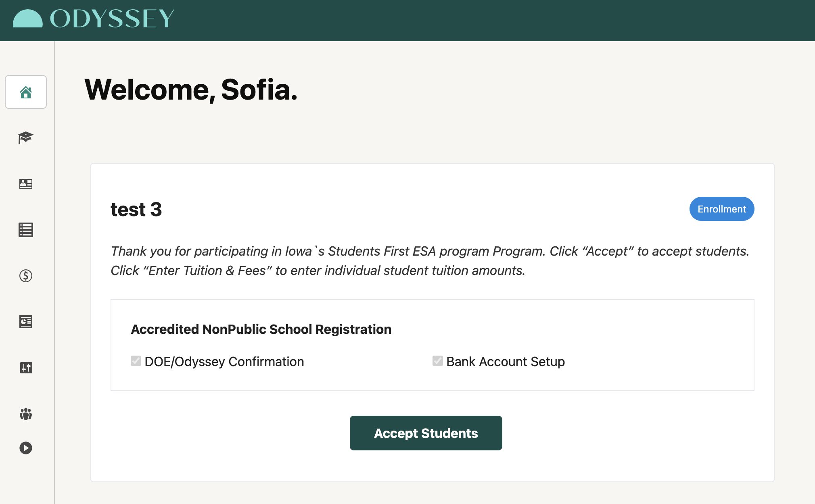Select the list view sidebar icon

click(x=26, y=230)
